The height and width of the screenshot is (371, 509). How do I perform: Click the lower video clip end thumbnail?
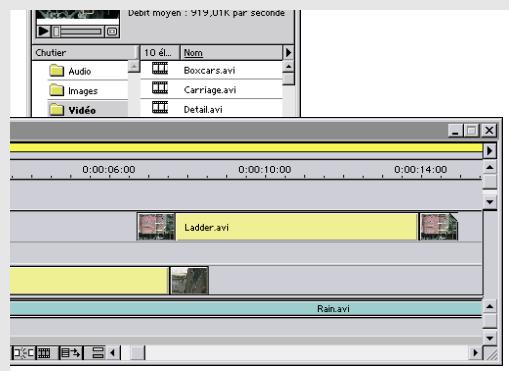click(x=189, y=281)
